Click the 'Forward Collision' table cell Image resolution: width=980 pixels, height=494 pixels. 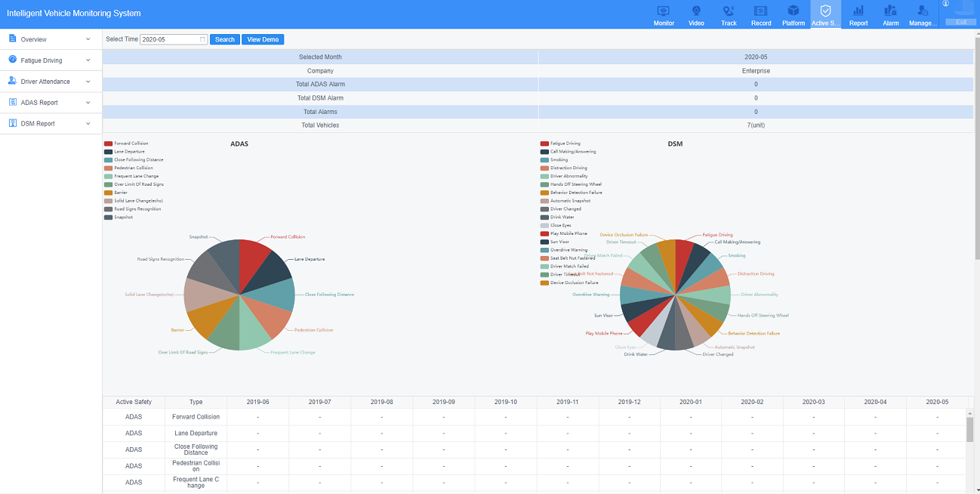(x=196, y=417)
